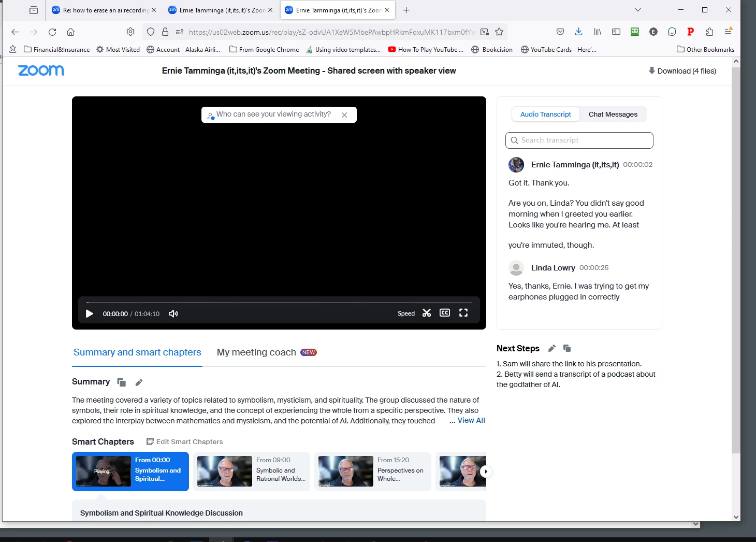This screenshot has height=542, width=756.
Task: Jump to transcript line 'you're immuted, though.'
Action: coord(551,245)
